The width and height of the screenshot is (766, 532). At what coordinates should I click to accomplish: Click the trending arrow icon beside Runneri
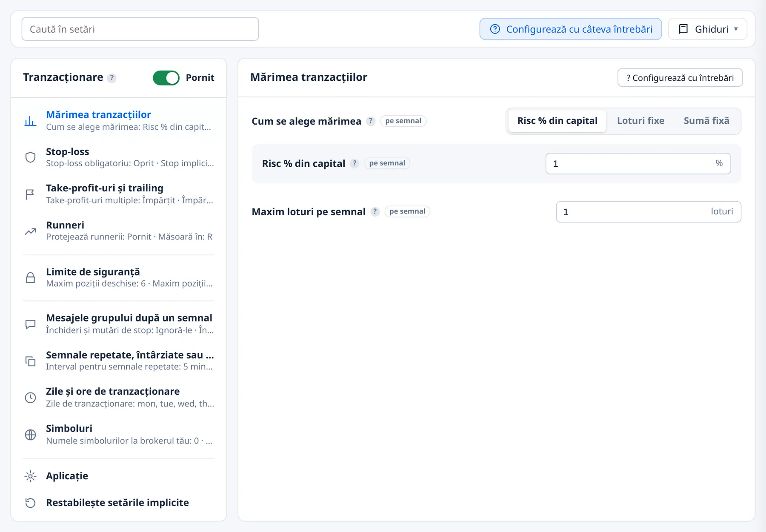[30, 231]
